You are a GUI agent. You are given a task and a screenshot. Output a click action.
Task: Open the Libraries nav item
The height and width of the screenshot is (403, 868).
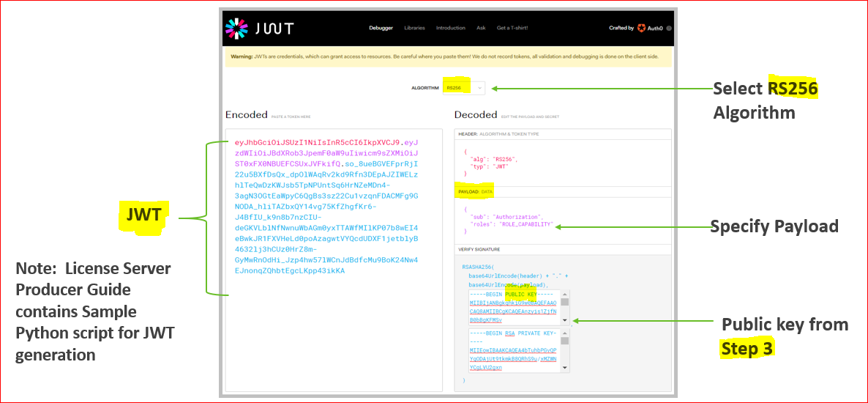pyautogui.click(x=415, y=28)
